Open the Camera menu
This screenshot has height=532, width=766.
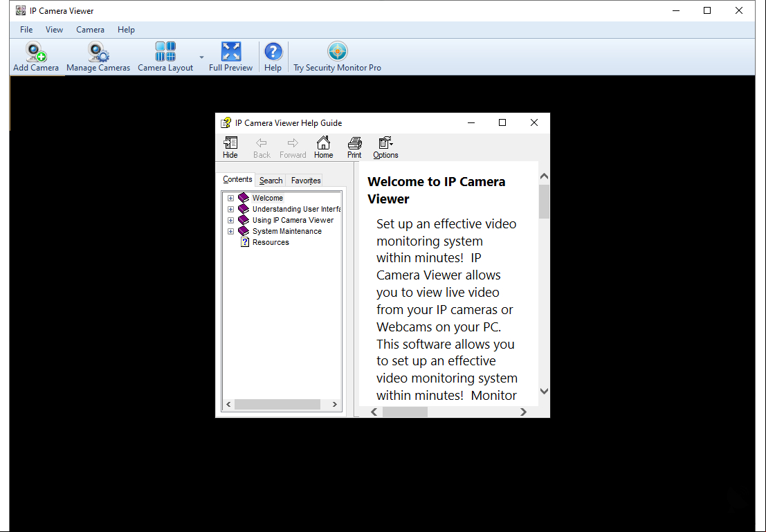coord(91,30)
